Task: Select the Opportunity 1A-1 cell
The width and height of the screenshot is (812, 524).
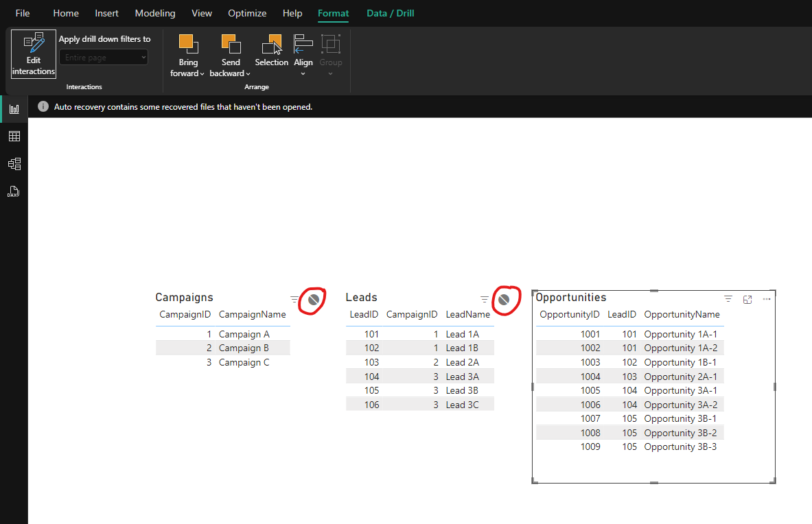Action: coord(680,334)
